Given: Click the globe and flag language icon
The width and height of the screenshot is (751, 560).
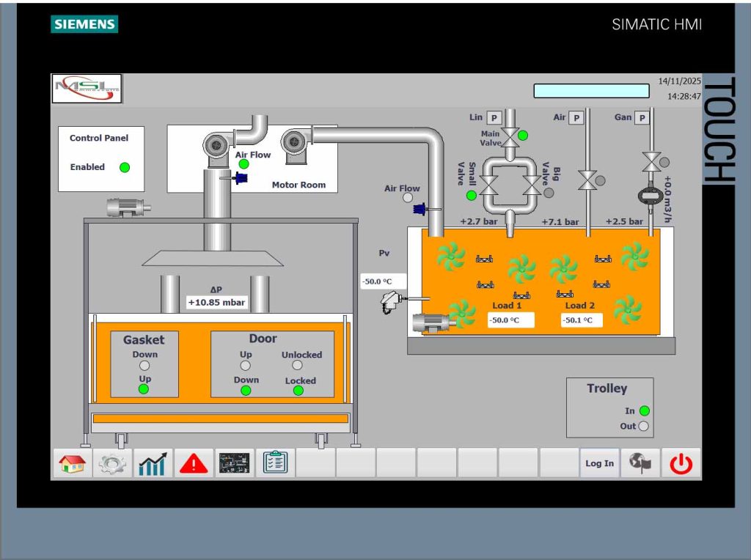Looking at the screenshot, I should (x=640, y=463).
